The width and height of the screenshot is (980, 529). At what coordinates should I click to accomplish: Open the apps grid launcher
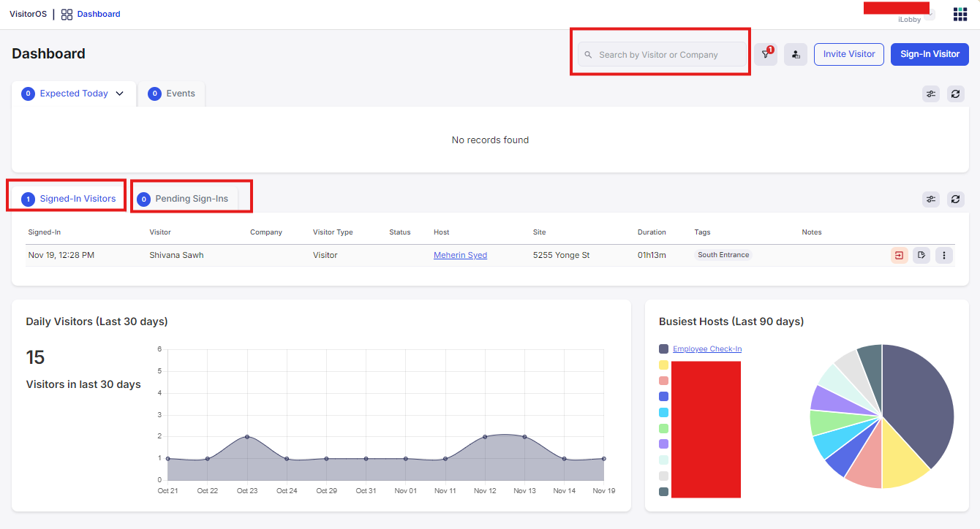point(960,15)
